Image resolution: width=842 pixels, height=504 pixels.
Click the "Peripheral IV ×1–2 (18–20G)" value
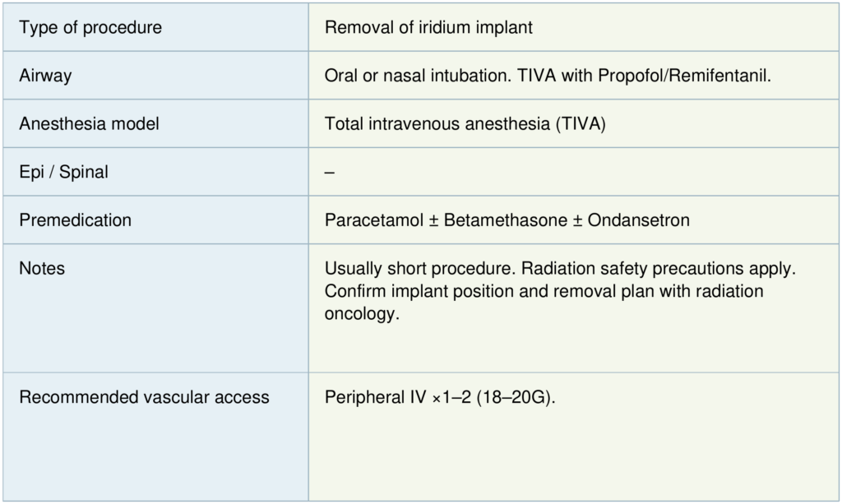tap(442, 397)
